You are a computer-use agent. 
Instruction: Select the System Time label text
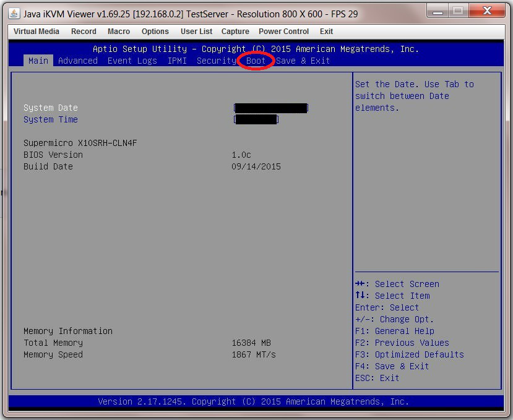[x=50, y=119]
